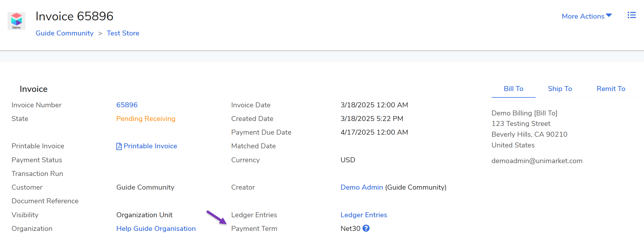This screenshot has height=237, width=644.
Task: Click the More Actions caret arrow
Action: (609, 15)
